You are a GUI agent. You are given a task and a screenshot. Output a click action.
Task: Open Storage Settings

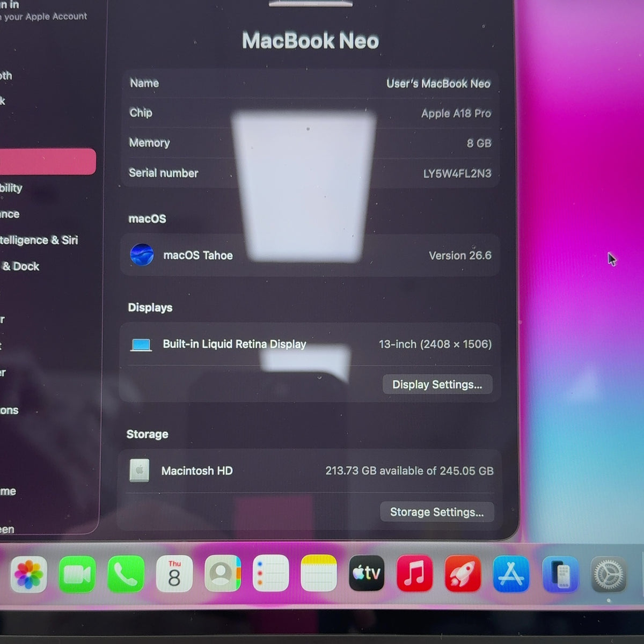pyautogui.click(x=437, y=512)
